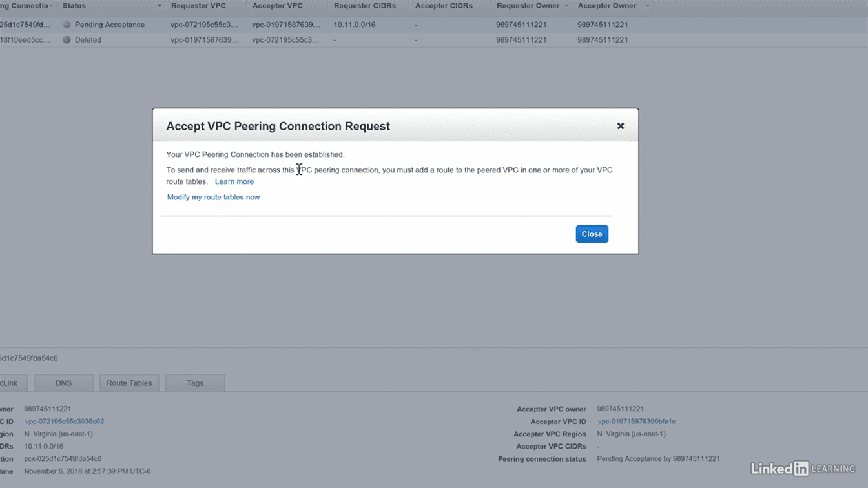The width and height of the screenshot is (868, 488).
Task: Click the Accepter CIDRs column header
Action: click(x=444, y=6)
